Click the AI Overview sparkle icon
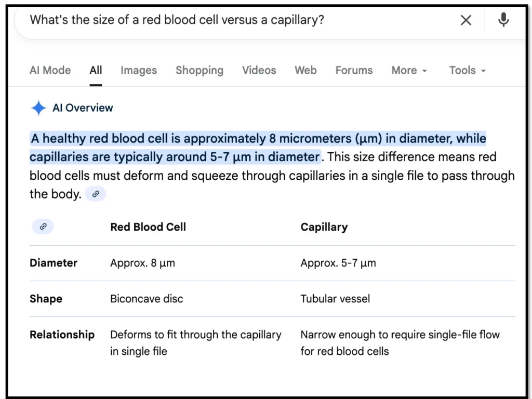Viewport: 532px width, 399px height. point(38,108)
